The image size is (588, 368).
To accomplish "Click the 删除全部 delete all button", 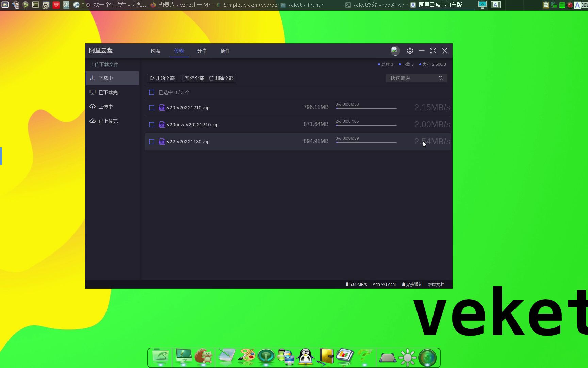I will coord(221,78).
